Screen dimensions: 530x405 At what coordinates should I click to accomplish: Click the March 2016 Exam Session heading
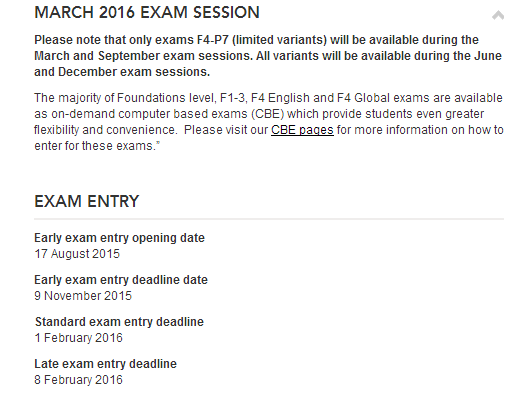147,13
